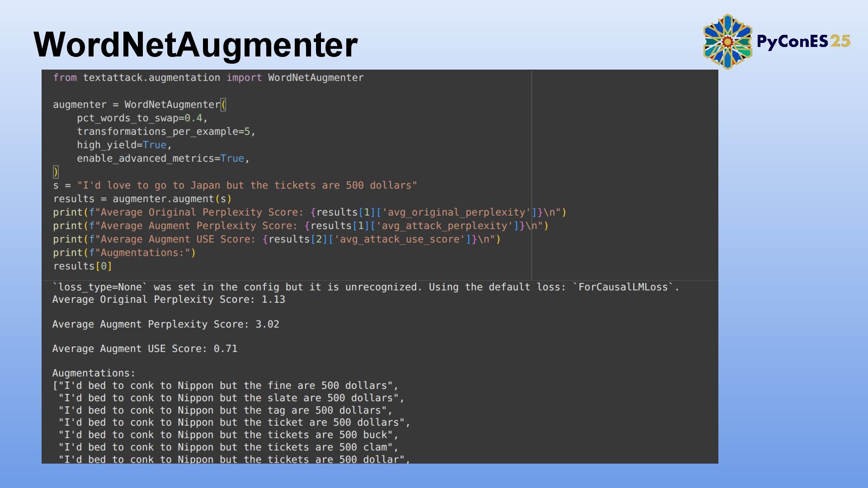Click Average Original Perplexity Score 1.13 output
Viewport: 868px width, 488px height.
169,300
